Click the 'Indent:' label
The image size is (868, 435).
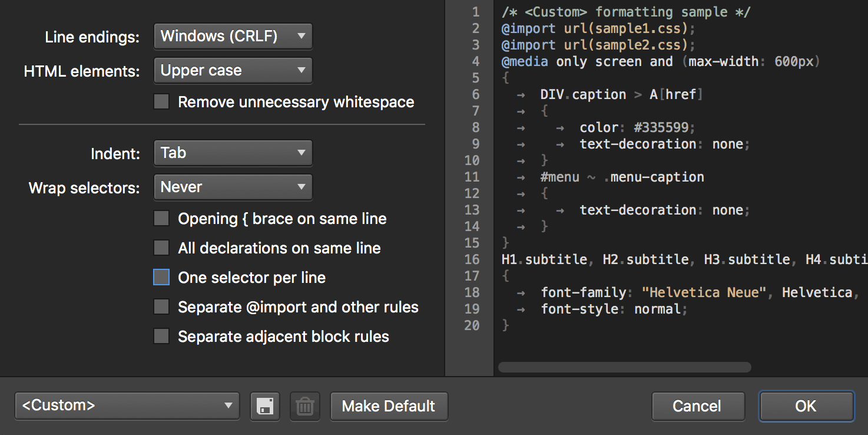click(115, 154)
